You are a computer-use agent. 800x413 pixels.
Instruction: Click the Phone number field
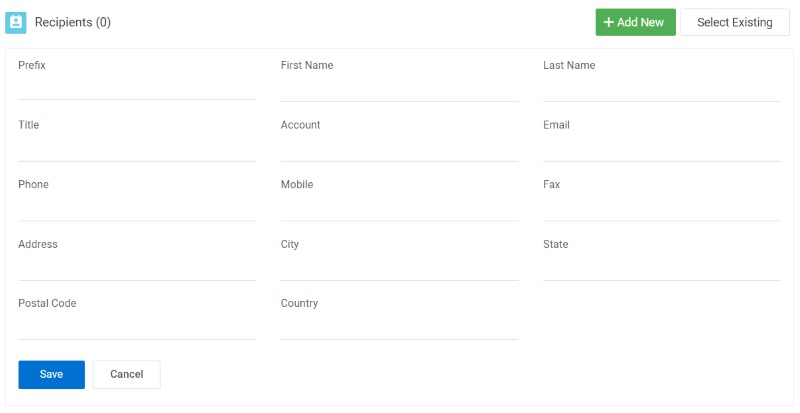point(137,208)
